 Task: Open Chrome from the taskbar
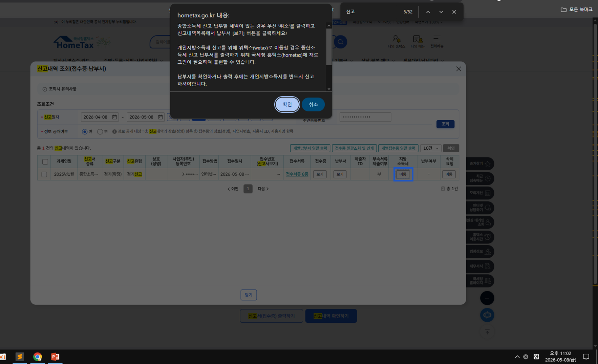[x=38, y=357]
